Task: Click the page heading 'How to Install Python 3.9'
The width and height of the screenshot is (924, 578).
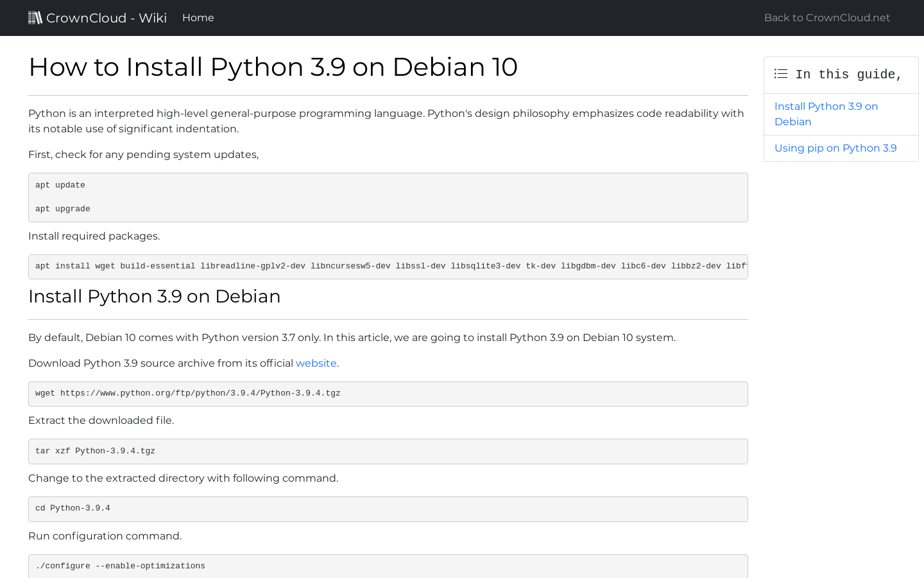Action: pyautogui.click(x=273, y=67)
